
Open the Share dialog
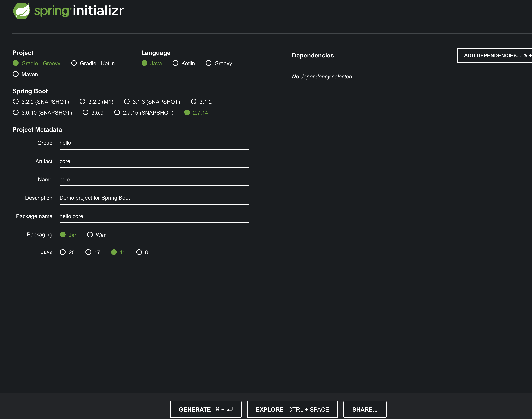coord(365,409)
